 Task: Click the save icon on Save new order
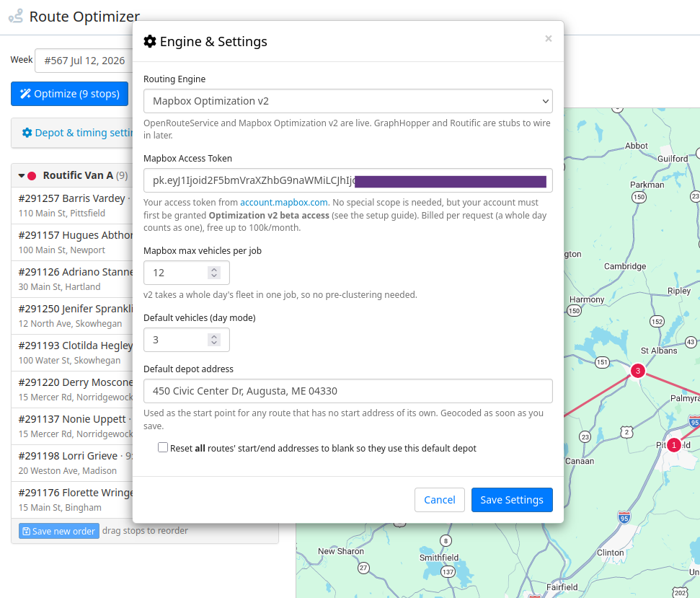click(27, 531)
